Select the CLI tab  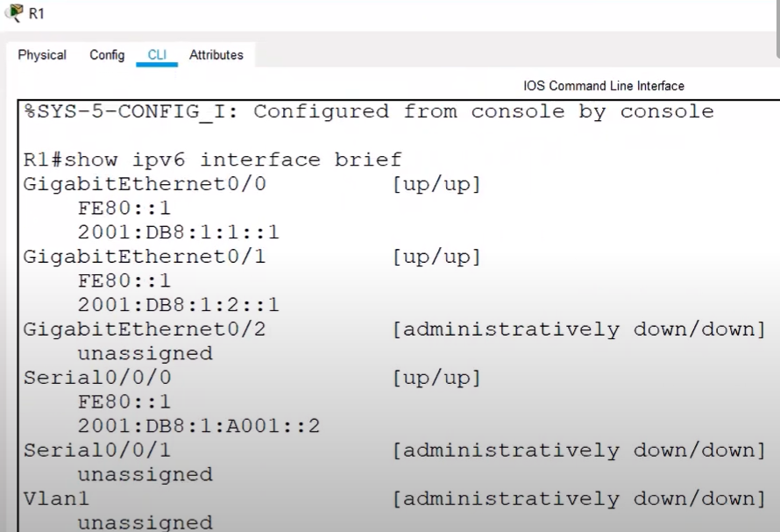click(157, 54)
